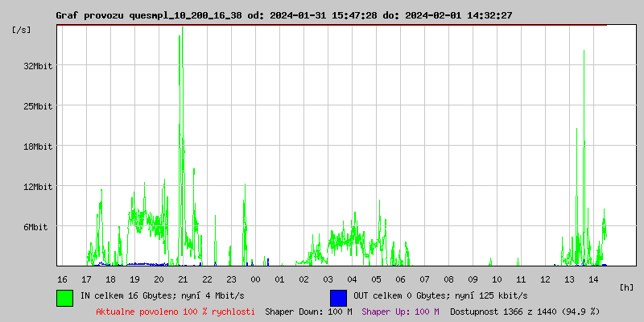Click the [h] hours unit label
Viewport: 644px width, 322px height.
pos(626,287)
